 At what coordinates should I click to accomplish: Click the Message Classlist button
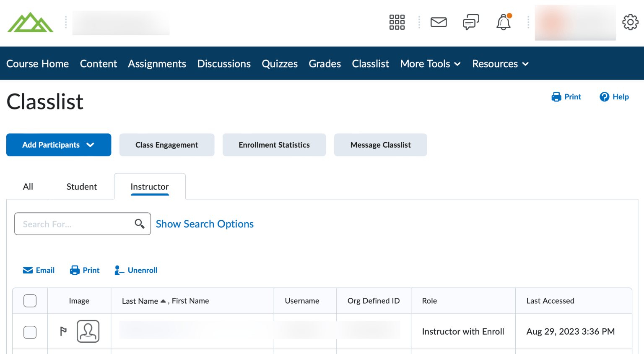tap(381, 145)
